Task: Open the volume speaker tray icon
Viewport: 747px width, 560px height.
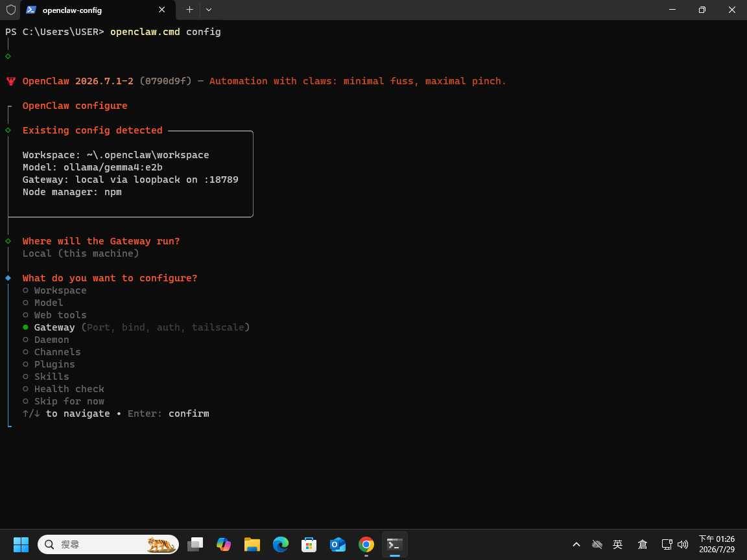Action: (683, 544)
